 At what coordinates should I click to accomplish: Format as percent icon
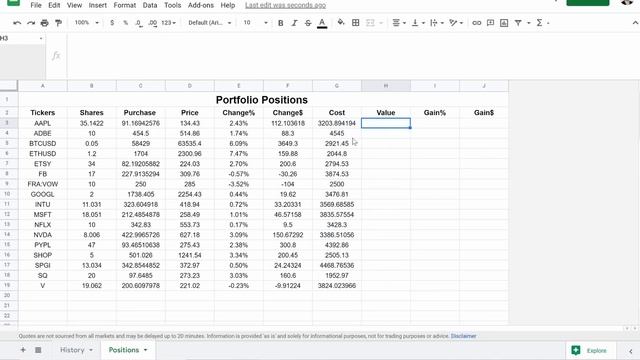coord(125,23)
